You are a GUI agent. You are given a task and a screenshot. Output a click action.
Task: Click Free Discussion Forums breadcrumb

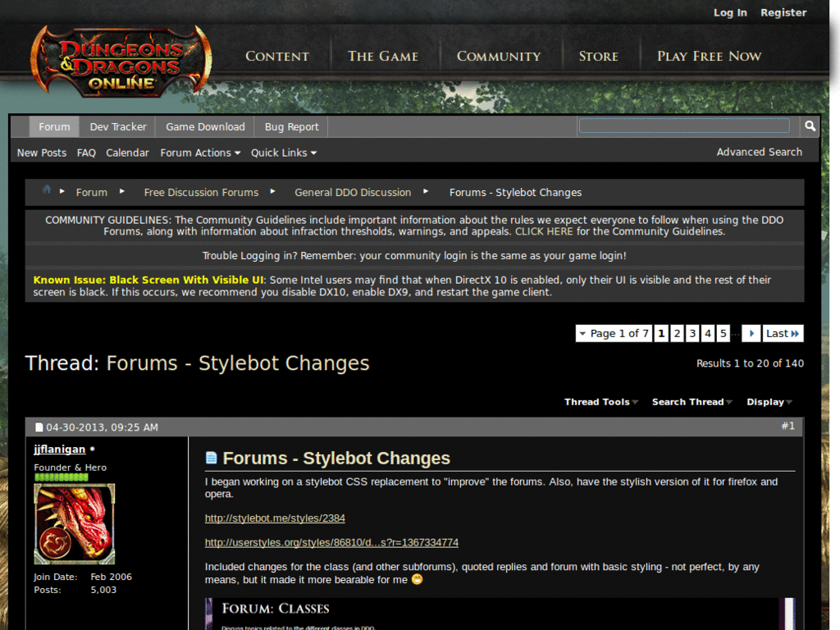pyautogui.click(x=201, y=192)
